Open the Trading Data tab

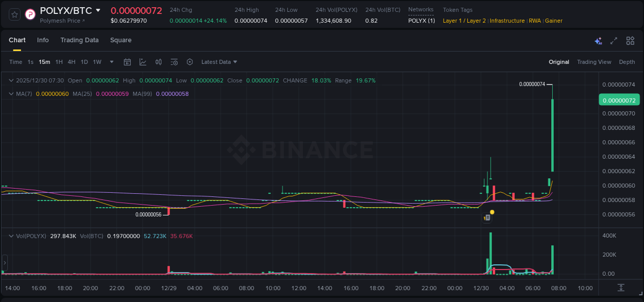click(79, 40)
